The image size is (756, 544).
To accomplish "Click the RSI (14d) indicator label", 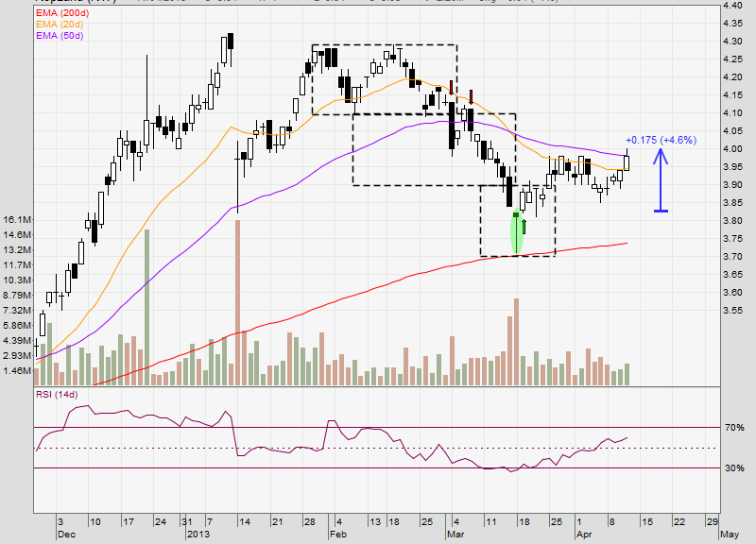I will tap(57, 394).
